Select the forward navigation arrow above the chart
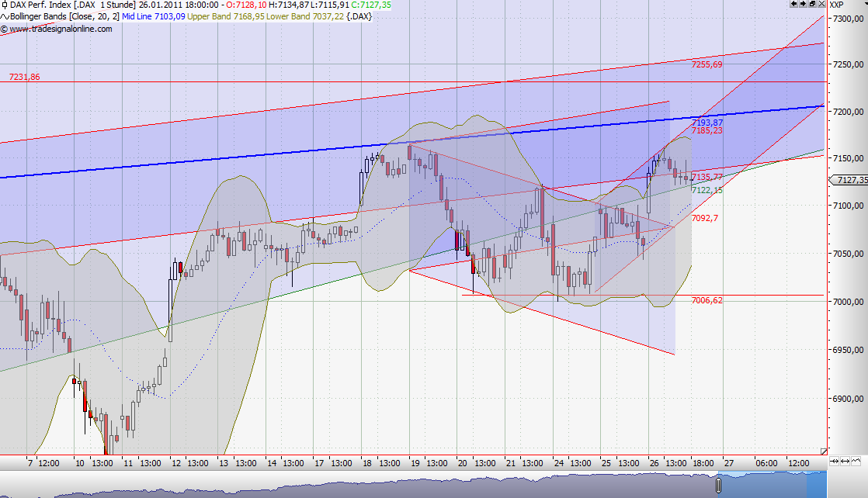Viewport: 868px width, 498px height. click(x=801, y=4)
